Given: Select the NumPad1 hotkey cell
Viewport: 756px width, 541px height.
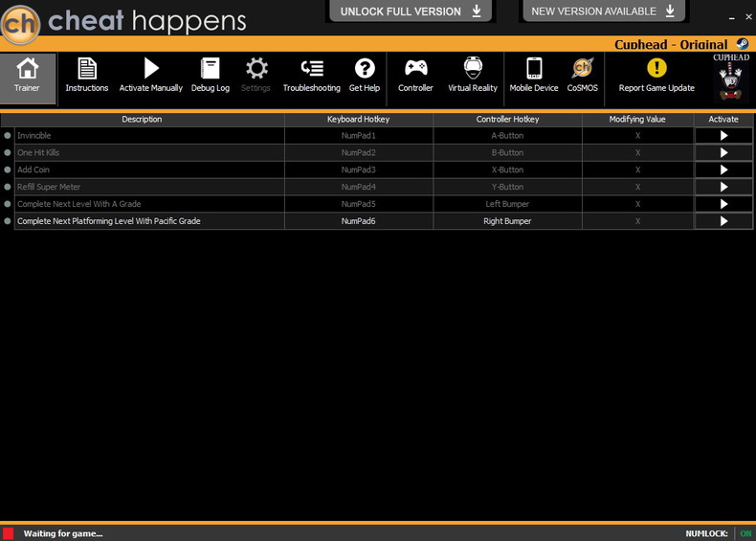Looking at the screenshot, I should pos(358,136).
